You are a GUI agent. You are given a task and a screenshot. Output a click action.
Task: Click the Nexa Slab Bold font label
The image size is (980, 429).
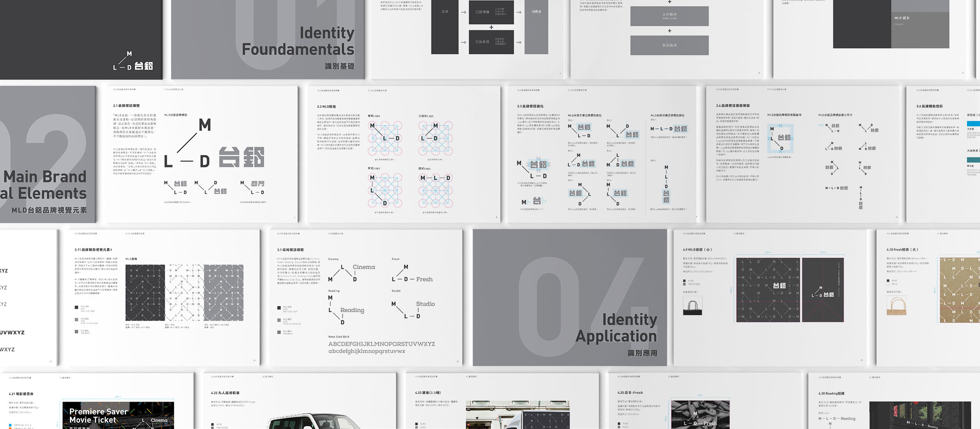(x=339, y=337)
